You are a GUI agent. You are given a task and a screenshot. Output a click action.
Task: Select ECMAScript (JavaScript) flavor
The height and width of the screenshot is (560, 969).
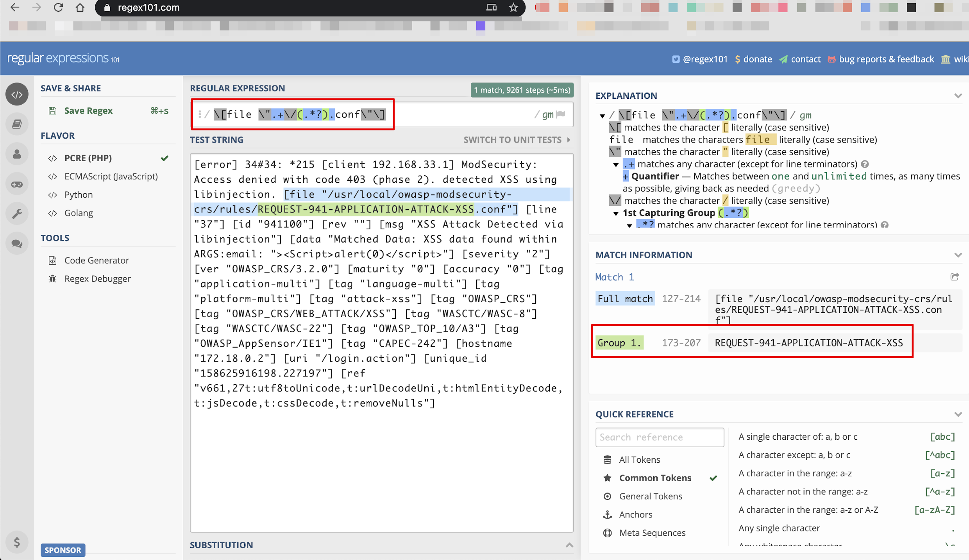pos(111,177)
